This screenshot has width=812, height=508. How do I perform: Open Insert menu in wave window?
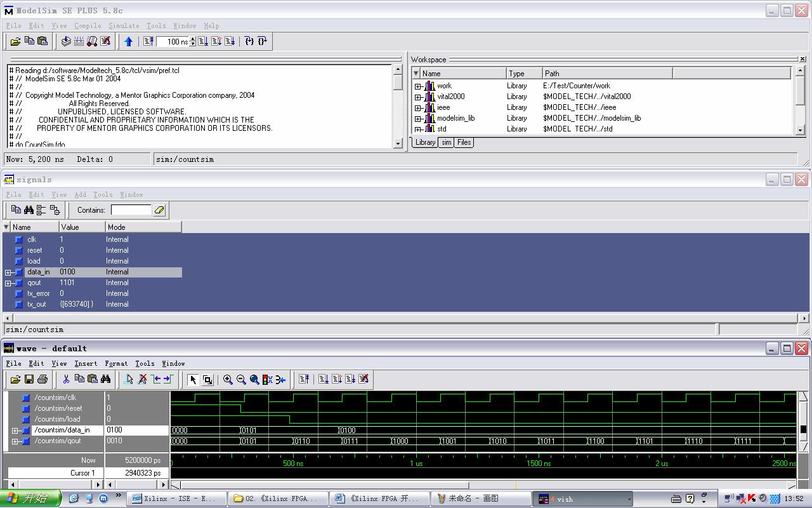(86, 363)
